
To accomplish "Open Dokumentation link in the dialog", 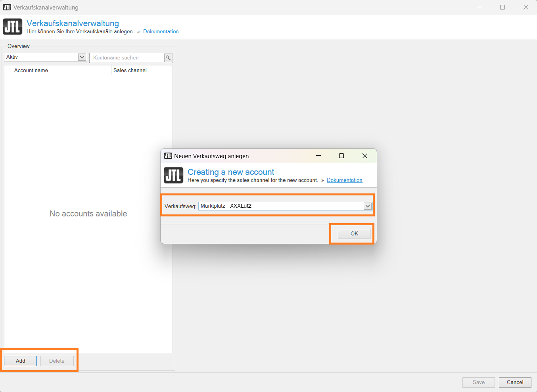I will (344, 180).
